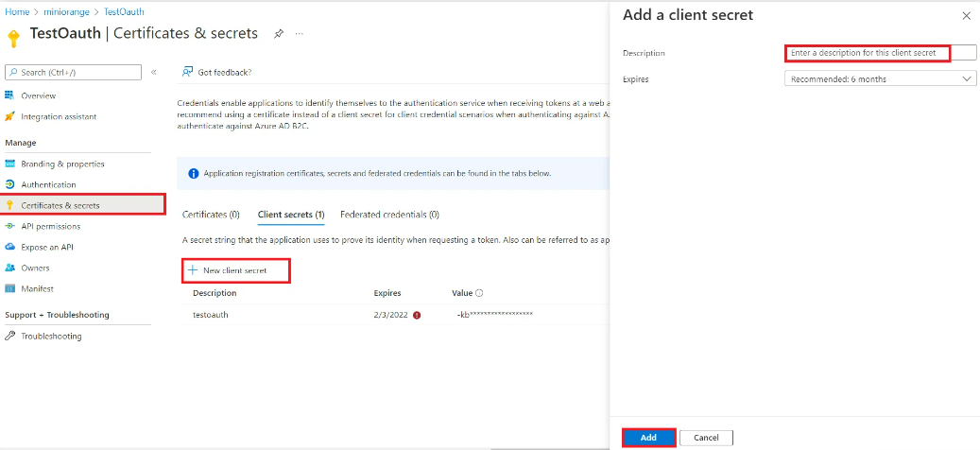Click the Add button
980x450 pixels.
(x=648, y=438)
